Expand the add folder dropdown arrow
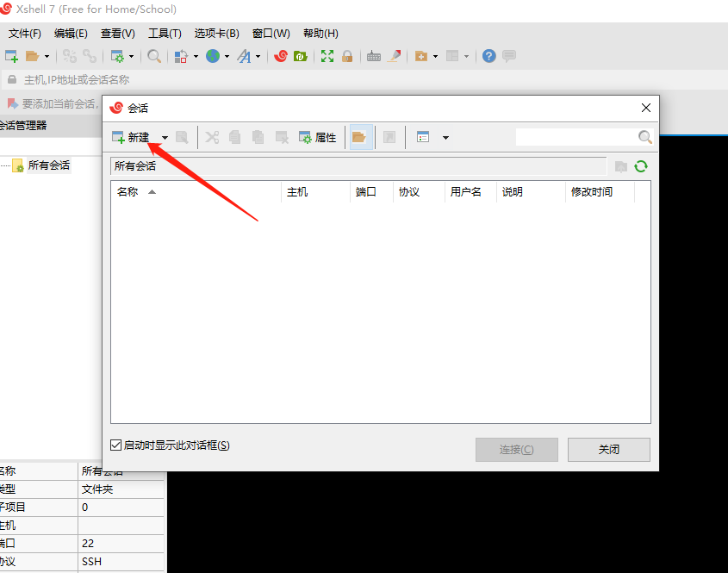Screen dimensions: 728x573 coord(435,57)
